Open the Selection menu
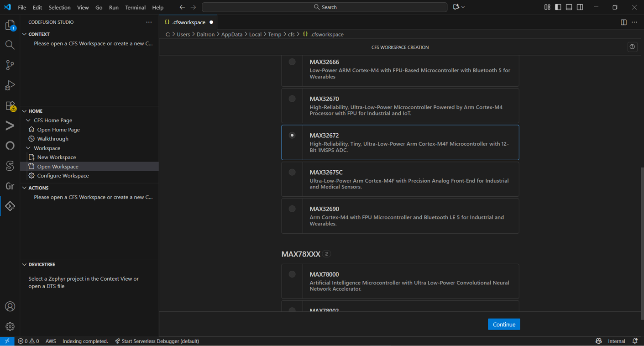This screenshot has height=346, width=644. (59, 7)
